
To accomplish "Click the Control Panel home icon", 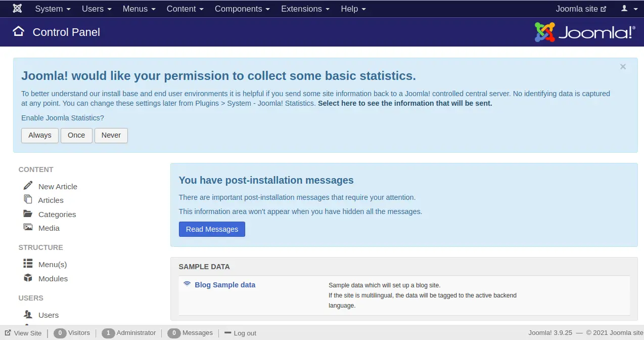I will point(18,31).
